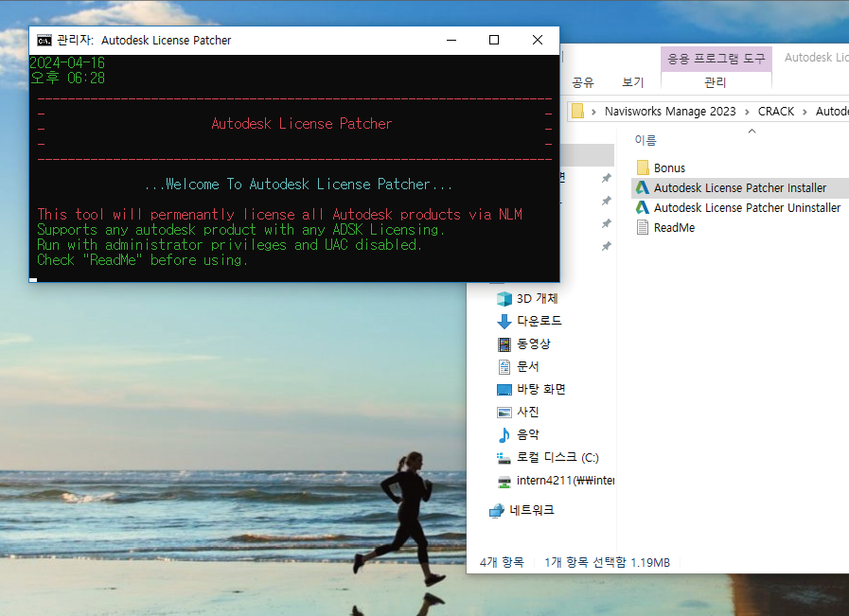The height and width of the screenshot is (616, 849).
Task: Select the Bonus folder name
Action: [x=669, y=168]
